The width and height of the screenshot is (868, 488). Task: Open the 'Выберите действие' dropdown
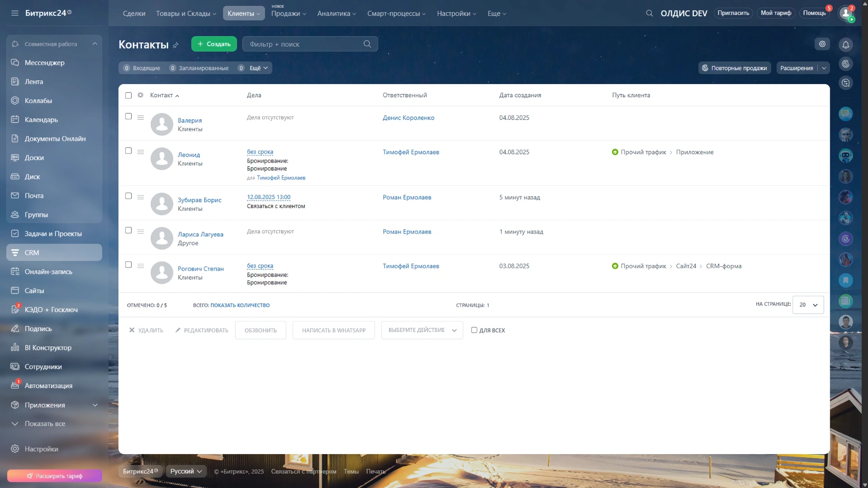coord(422,330)
